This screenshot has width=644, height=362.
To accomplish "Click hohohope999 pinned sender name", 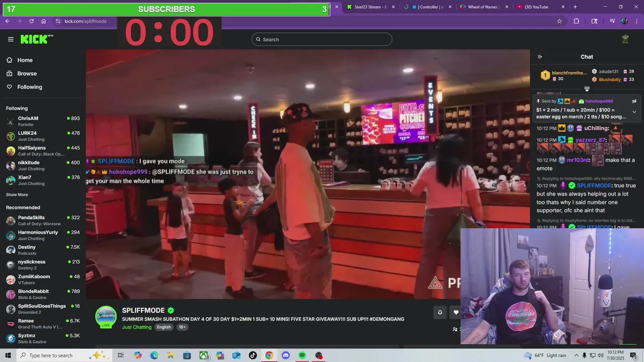I will pos(599,101).
